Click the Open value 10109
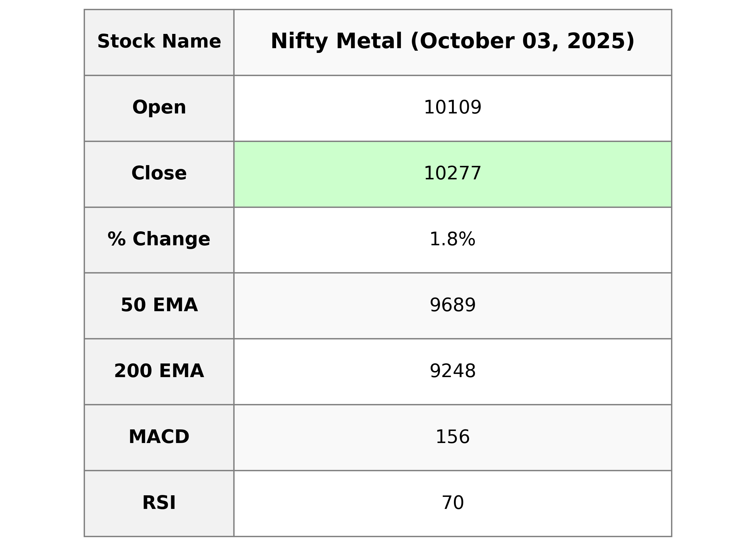This screenshot has width=756, height=546. coord(452,108)
